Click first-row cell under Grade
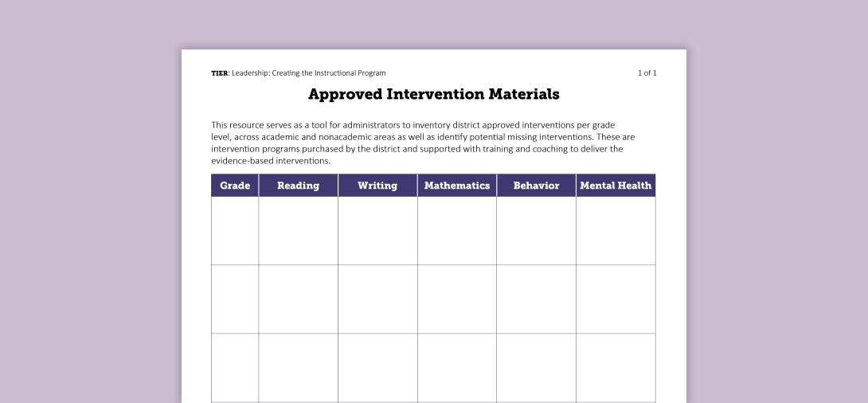This screenshot has width=868, height=403. pos(235,231)
